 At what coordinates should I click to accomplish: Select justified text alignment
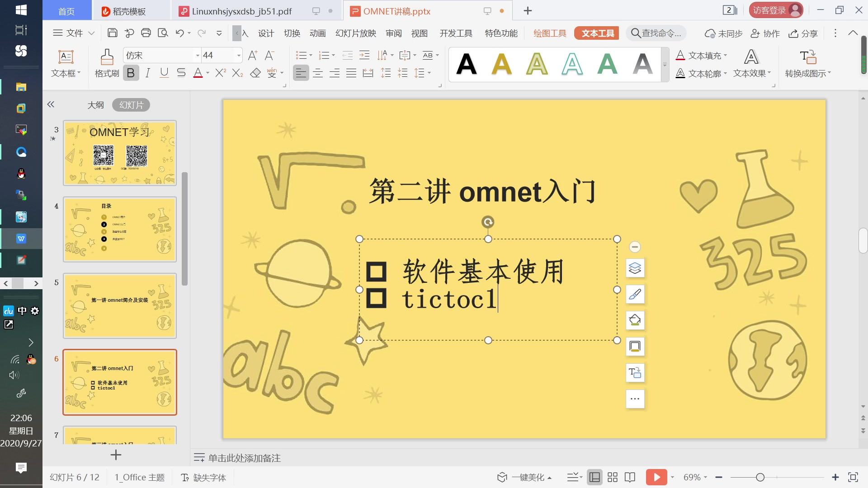(351, 73)
